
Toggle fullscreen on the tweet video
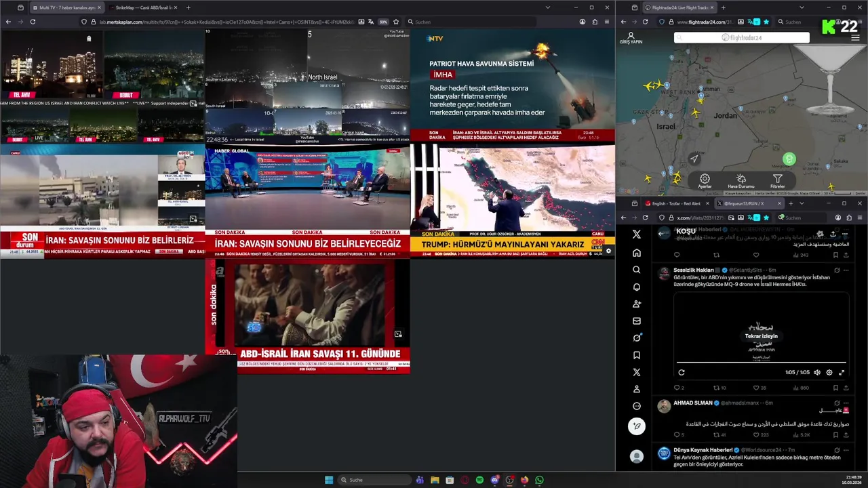842,372
